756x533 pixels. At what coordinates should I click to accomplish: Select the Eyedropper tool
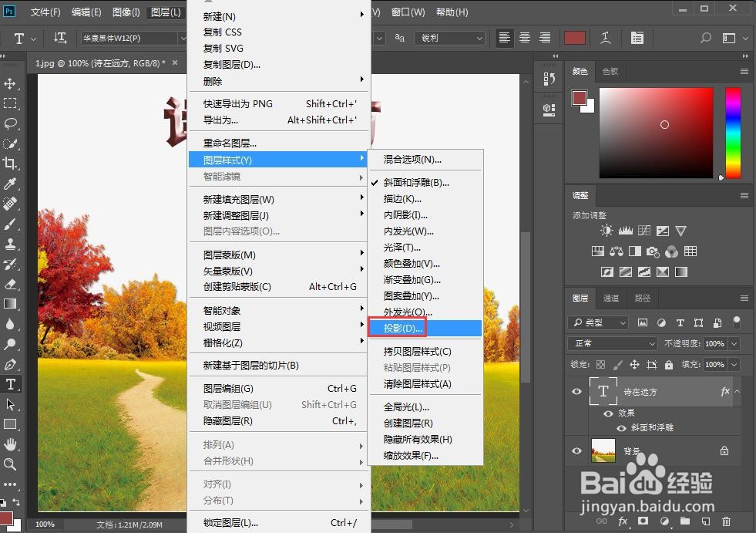click(10, 184)
